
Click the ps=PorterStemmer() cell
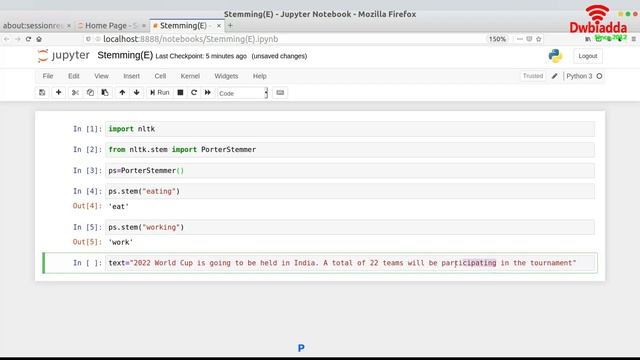pyautogui.click(x=350, y=171)
